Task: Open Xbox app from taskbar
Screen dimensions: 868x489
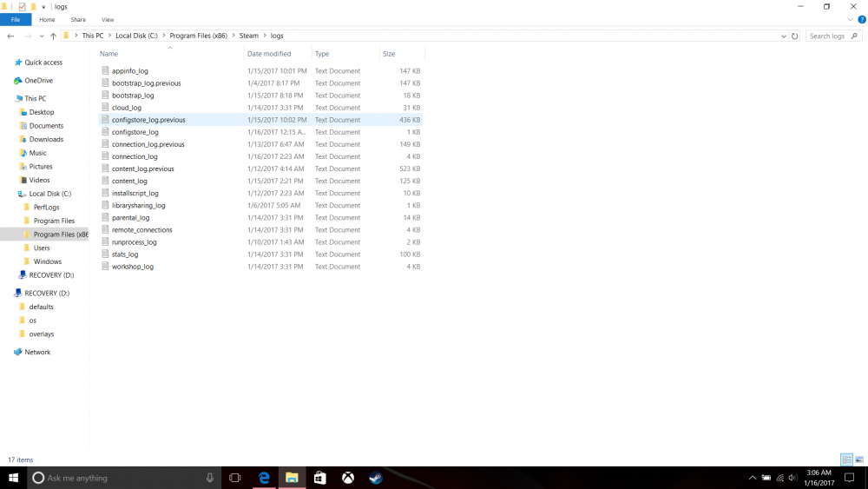Action: pyautogui.click(x=348, y=478)
